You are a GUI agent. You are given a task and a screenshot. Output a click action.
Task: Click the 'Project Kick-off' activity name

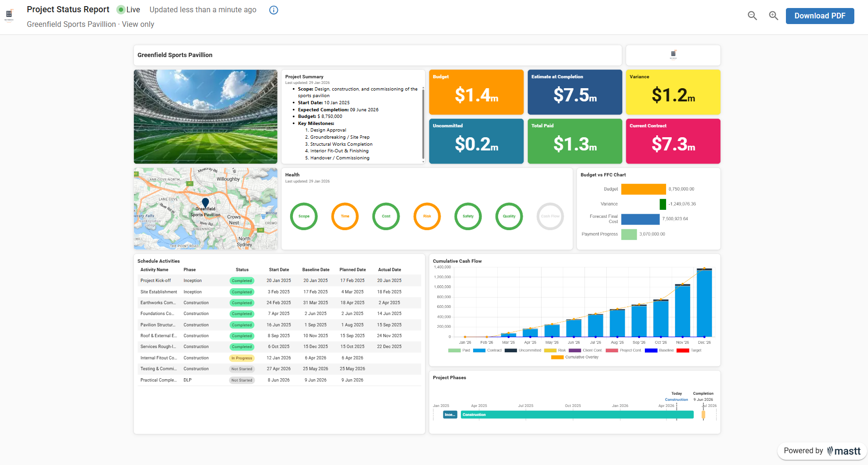pos(156,281)
